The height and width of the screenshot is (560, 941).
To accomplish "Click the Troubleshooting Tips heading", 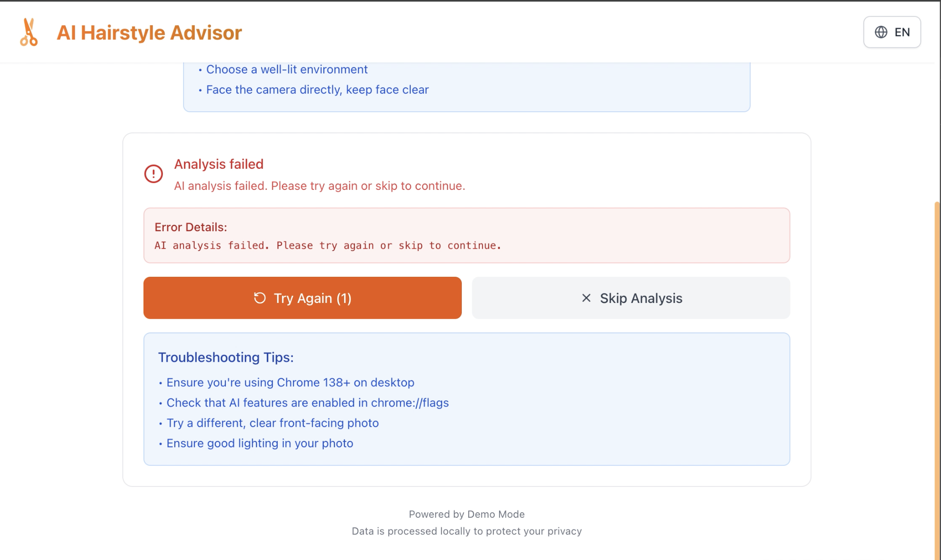I will tap(226, 357).
